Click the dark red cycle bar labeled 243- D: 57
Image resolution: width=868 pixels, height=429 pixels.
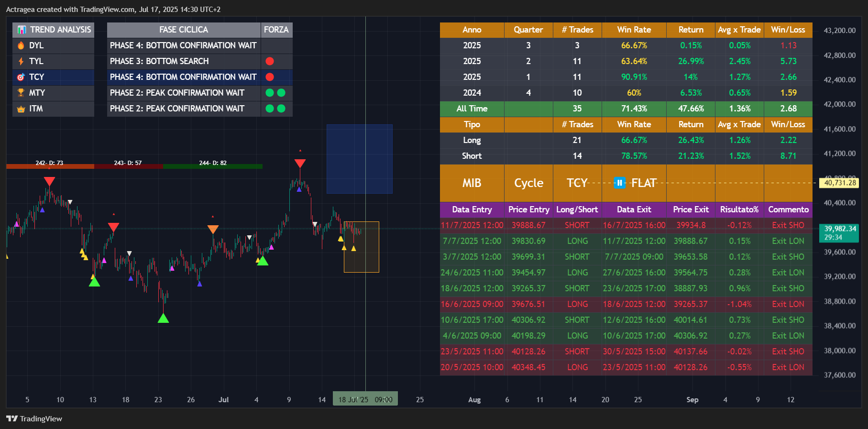[x=129, y=166]
